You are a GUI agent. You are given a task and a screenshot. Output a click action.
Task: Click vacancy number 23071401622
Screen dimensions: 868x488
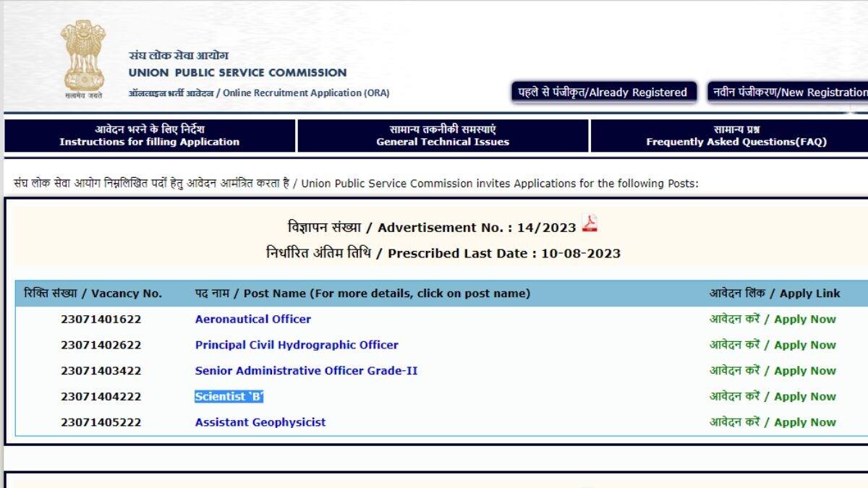point(101,320)
